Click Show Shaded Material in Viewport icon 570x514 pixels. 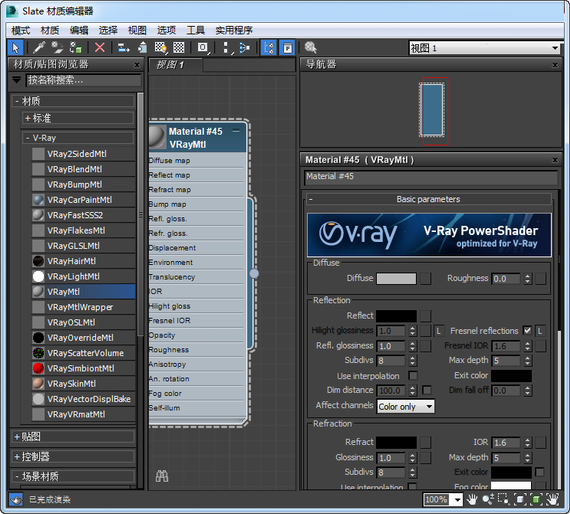coord(160,48)
